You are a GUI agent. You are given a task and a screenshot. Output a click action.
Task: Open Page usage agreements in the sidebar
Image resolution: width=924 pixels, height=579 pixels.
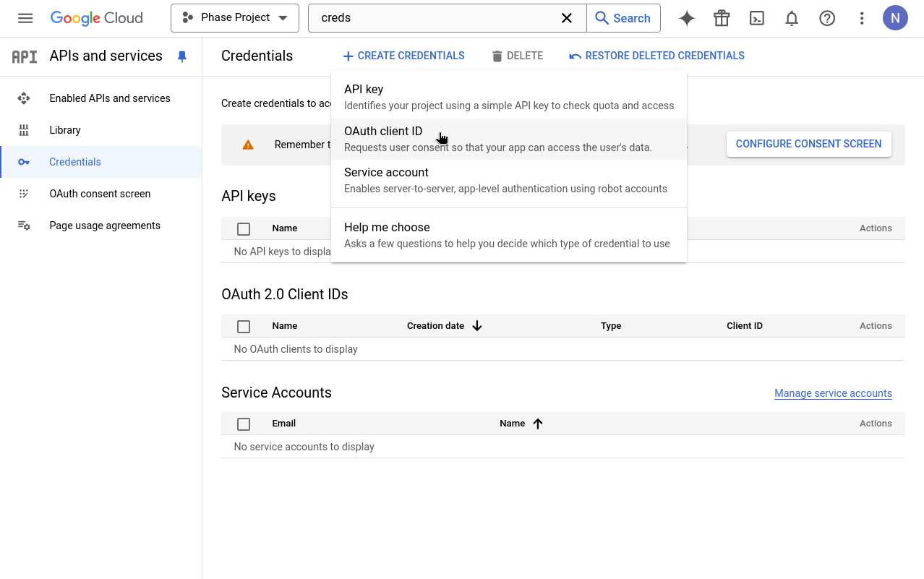coord(101,226)
